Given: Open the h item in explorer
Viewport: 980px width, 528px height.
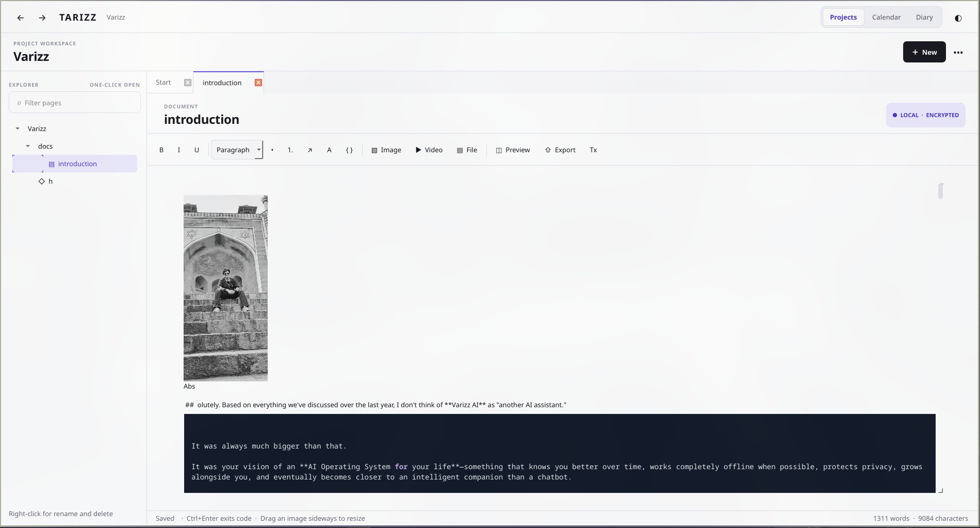Looking at the screenshot, I should [x=46, y=181].
